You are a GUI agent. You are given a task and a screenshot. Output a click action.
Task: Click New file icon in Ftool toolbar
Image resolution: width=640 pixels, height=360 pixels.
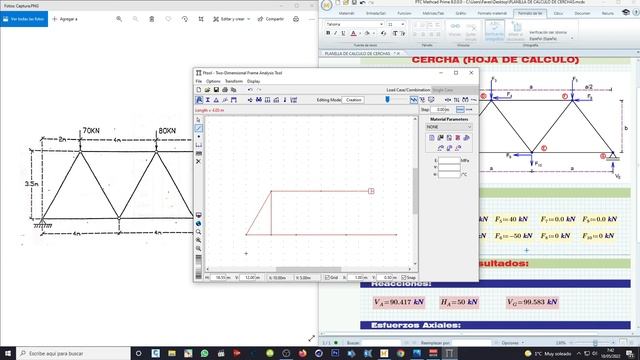pyautogui.click(x=199, y=90)
